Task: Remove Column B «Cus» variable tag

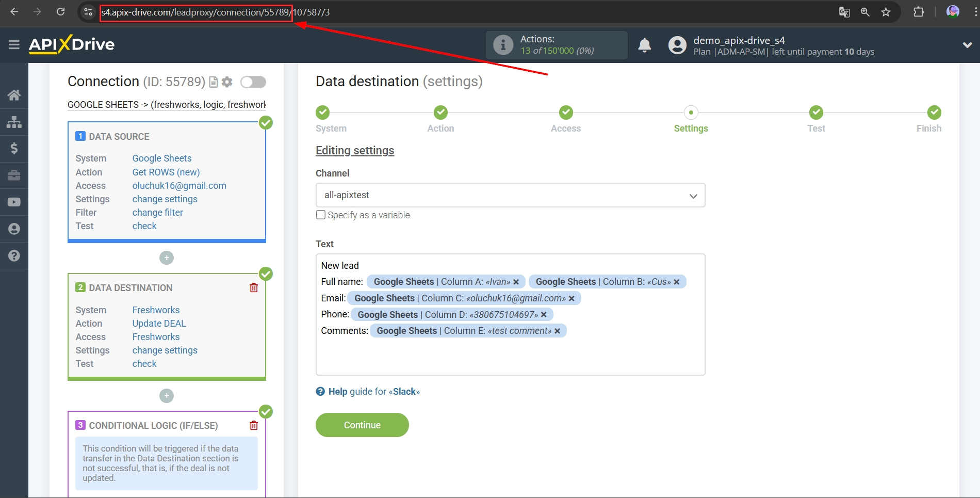Action: point(677,282)
